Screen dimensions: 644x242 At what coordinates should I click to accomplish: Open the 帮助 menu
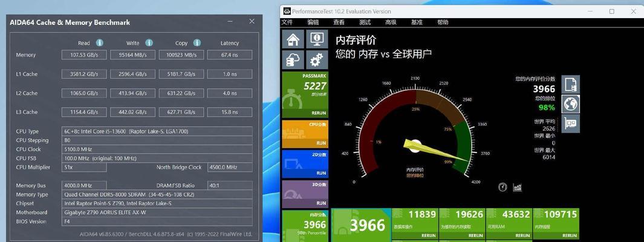coord(443,22)
